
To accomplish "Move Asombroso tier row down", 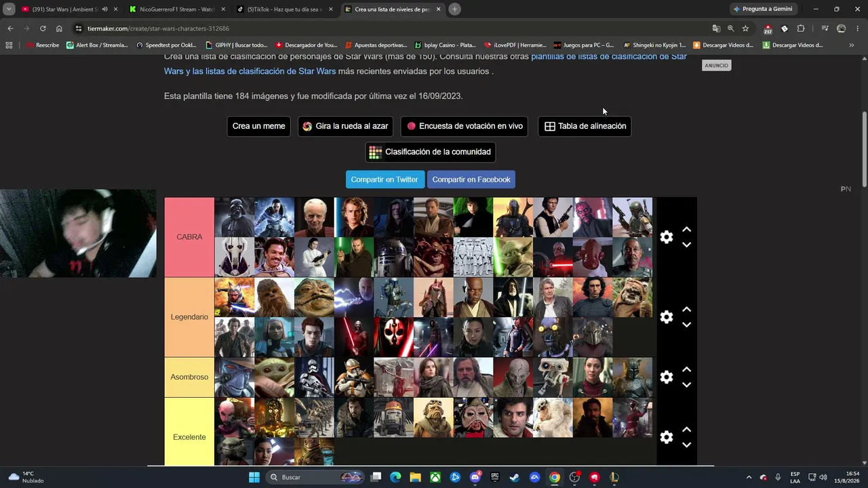I will point(686,385).
